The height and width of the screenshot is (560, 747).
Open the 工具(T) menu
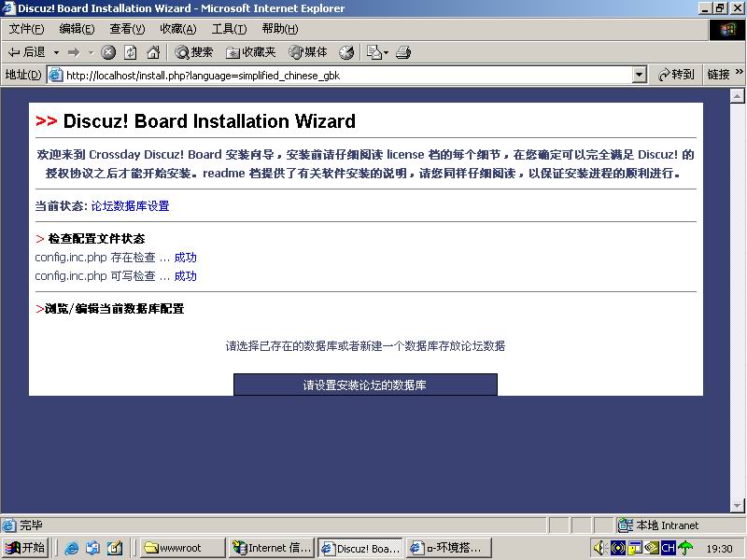click(x=229, y=29)
